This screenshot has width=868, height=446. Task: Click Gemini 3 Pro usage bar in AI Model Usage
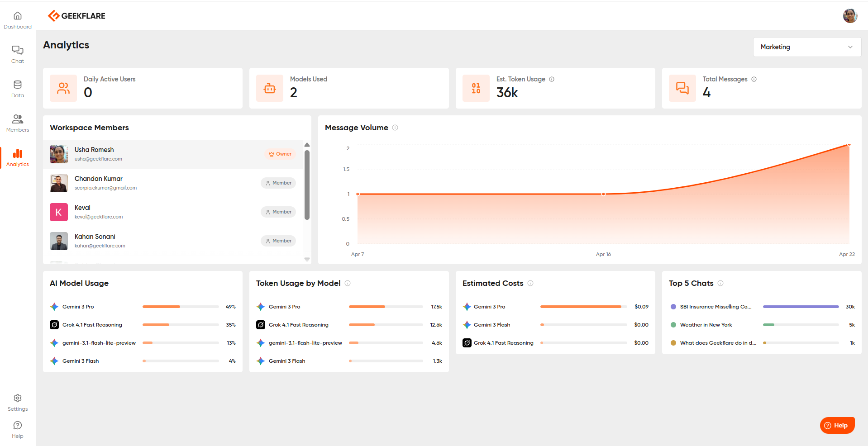click(x=181, y=307)
